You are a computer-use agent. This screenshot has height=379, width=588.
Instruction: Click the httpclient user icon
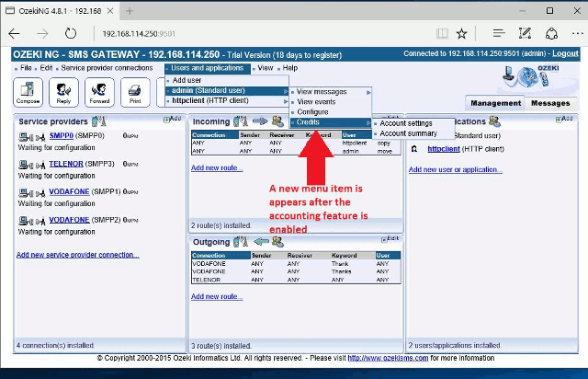coord(414,149)
